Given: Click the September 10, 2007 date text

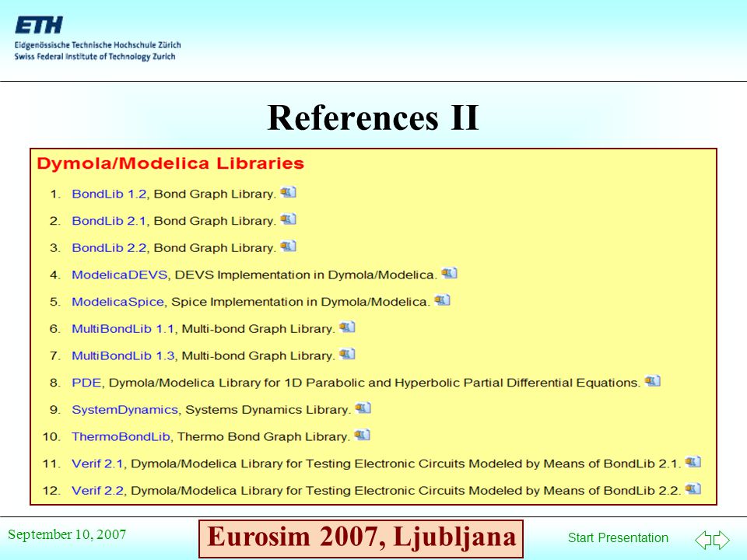Looking at the screenshot, I should (x=67, y=535).
